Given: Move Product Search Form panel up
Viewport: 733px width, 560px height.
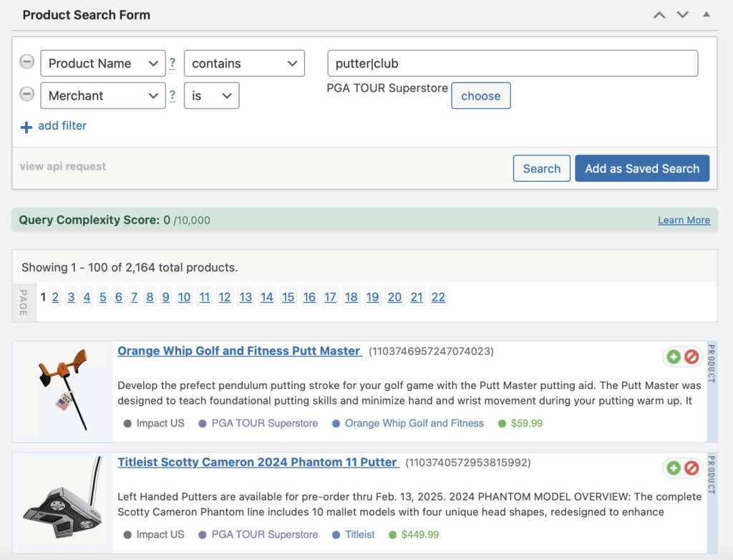Looking at the screenshot, I should click(x=659, y=15).
